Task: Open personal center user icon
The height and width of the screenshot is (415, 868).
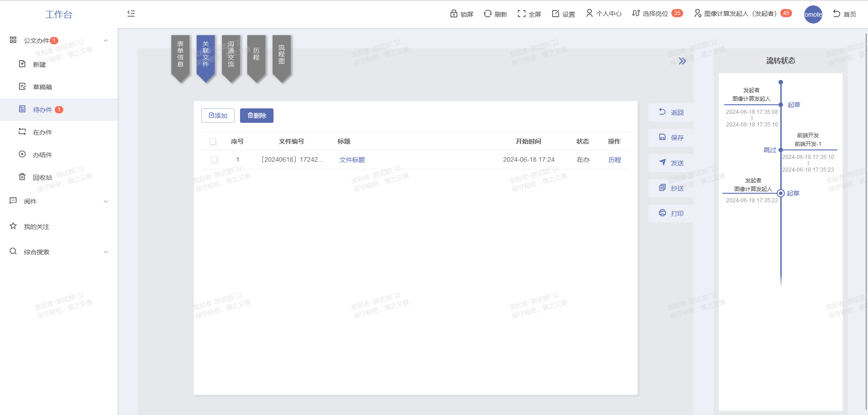Action: pos(590,14)
